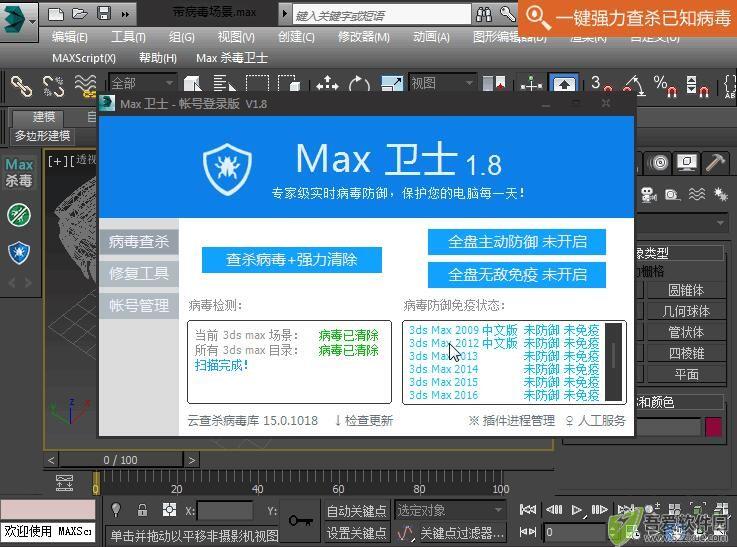Image resolution: width=737 pixels, height=547 pixels.
Task: Switch to 病毒查杀 tab in Max 卫士
Action: (x=139, y=242)
